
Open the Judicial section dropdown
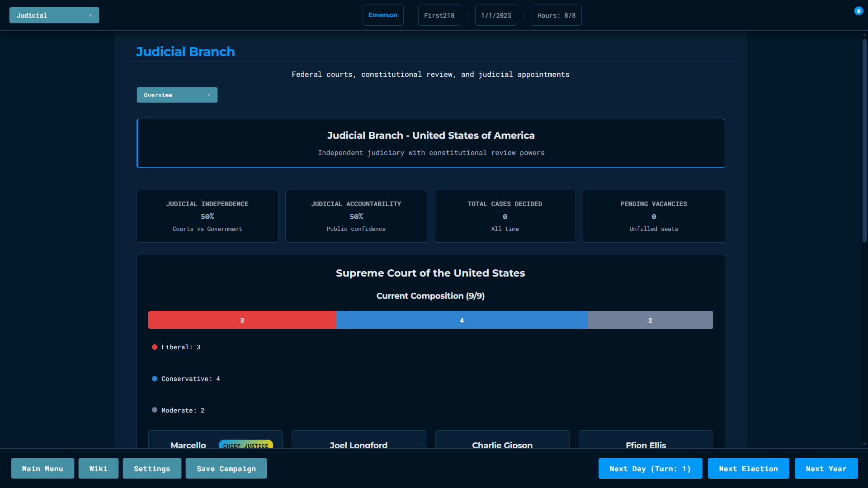pos(54,15)
